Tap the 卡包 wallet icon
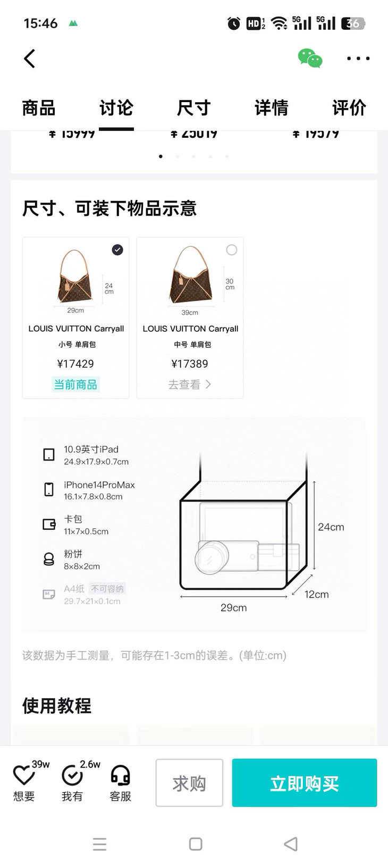Viewport: 388px width, 868px height. [x=49, y=524]
